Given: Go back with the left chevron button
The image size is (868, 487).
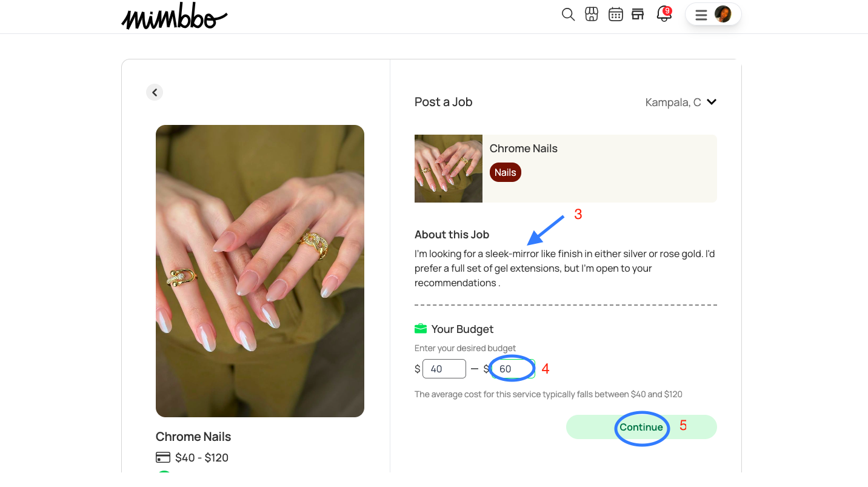Looking at the screenshot, I should [155, 92].
